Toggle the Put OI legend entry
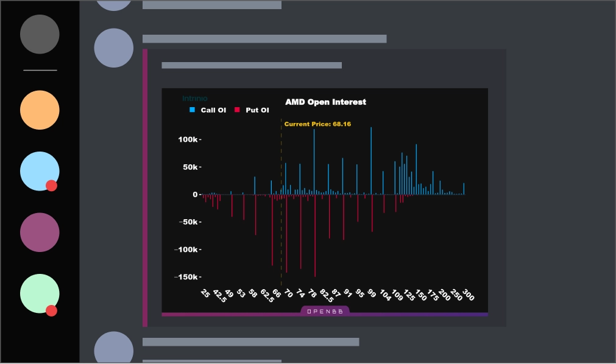616x364 pixels. [x=252, y=110]
